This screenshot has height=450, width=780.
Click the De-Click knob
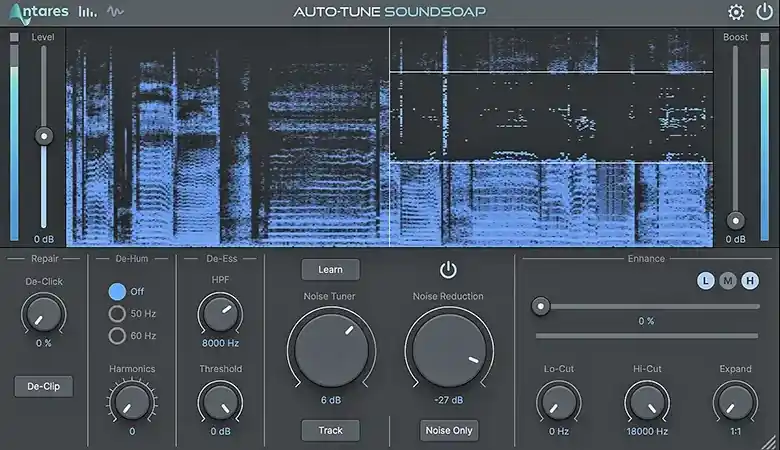click(44, 314)
